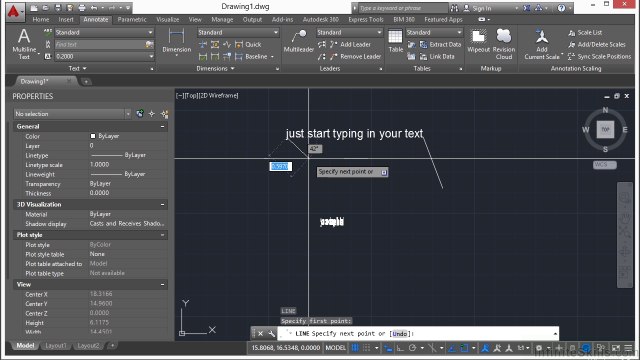Image resolution: width=640 pixels, height=360 pixels.
Task: Select the Multiline Text tool
Action: pos(24,44)
